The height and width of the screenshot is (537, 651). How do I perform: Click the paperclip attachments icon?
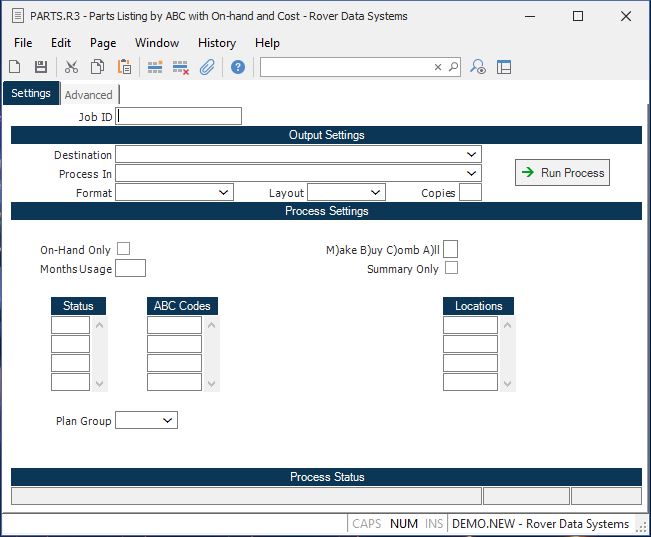(207, 67)
